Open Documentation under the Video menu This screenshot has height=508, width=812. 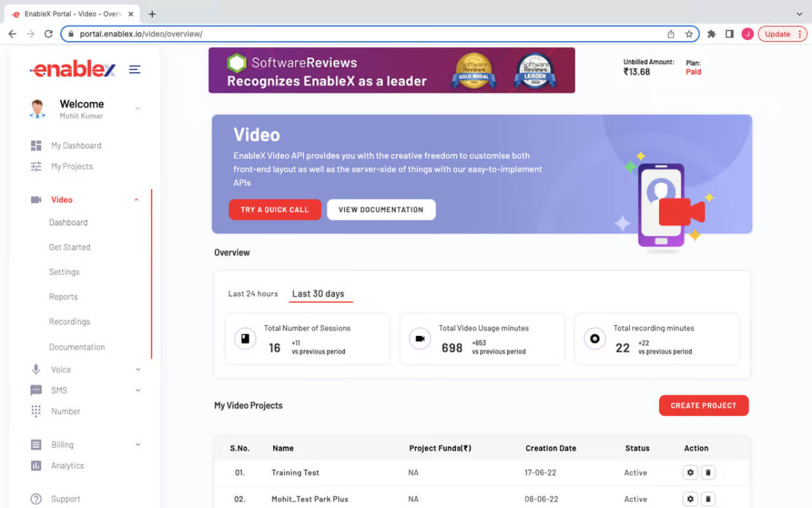(x=77, y=347)
